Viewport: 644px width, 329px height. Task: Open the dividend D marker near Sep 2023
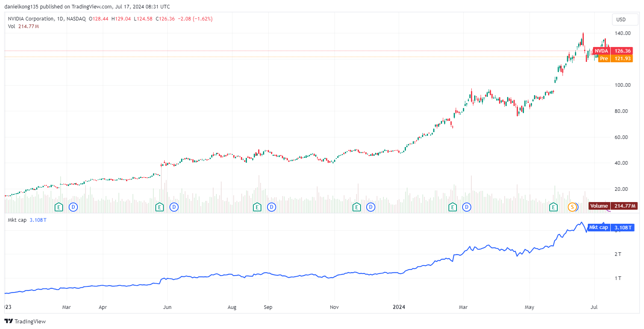(271, 207)
